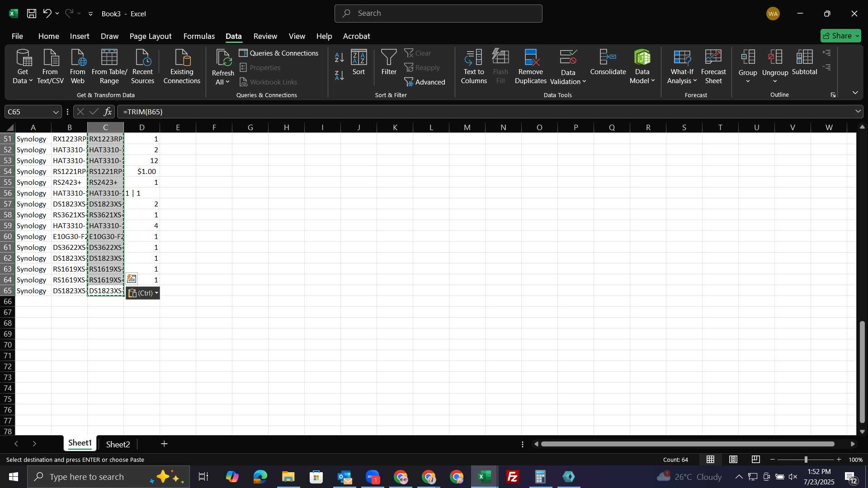Open the Sort dialog

[x=359, y=62]
